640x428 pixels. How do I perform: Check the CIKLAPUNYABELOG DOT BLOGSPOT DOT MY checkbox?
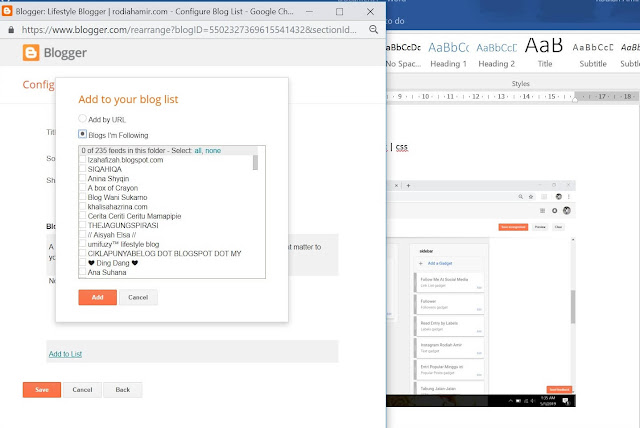[82, 253]
